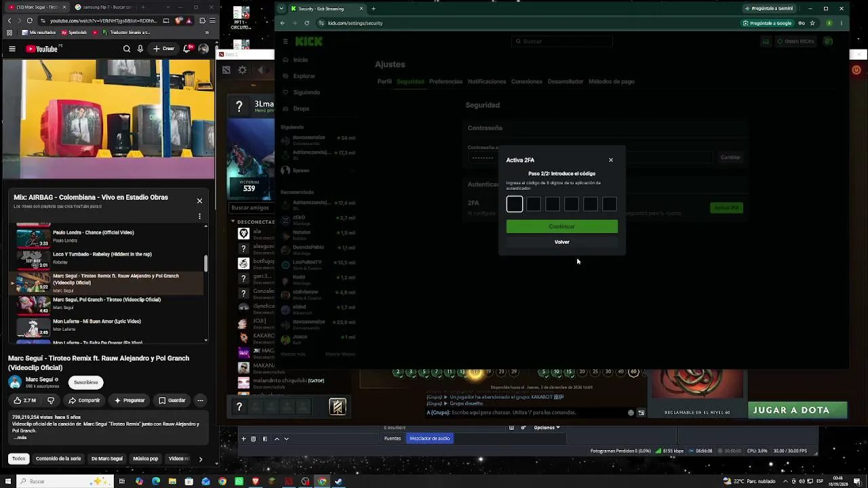This screenshot has width=868, height=488.
Task: Open Steam from the taskbar
Action: (x=338, y=481)
